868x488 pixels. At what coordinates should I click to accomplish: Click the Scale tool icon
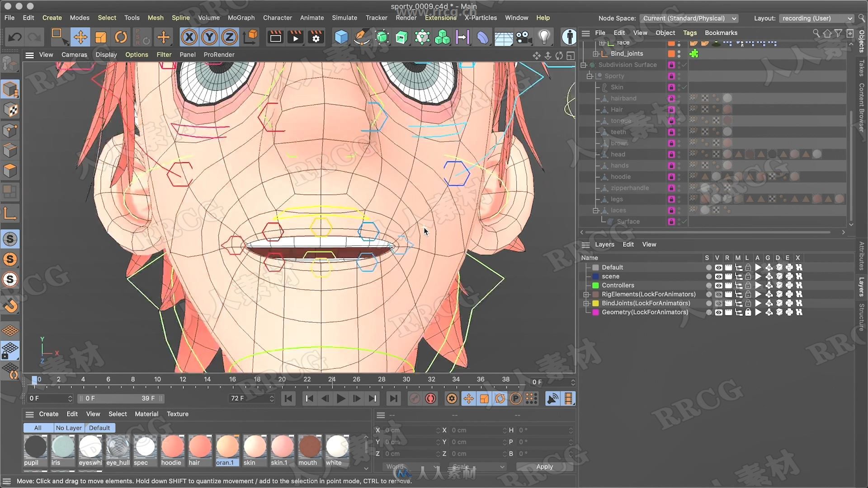pyautogui.click(x=99, y=37)
